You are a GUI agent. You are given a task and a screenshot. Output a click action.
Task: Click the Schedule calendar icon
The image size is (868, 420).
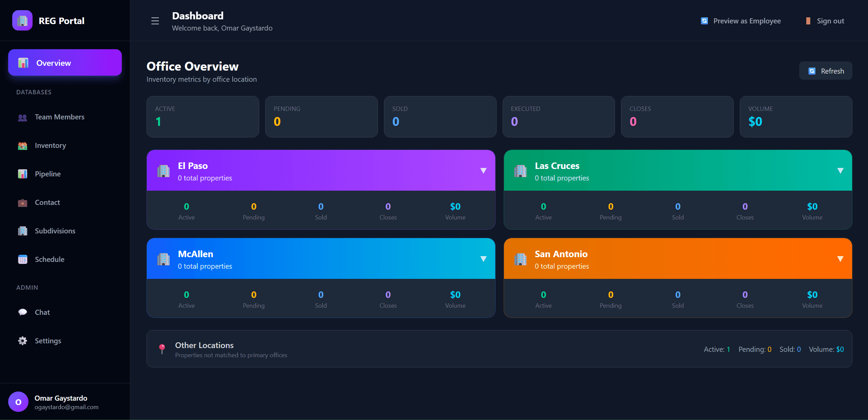pos(22,259)
